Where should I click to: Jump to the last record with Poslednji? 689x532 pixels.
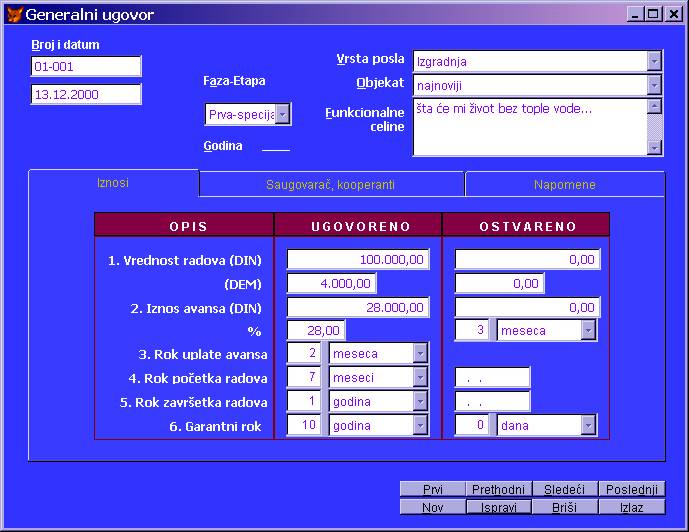tap(631, 489)
